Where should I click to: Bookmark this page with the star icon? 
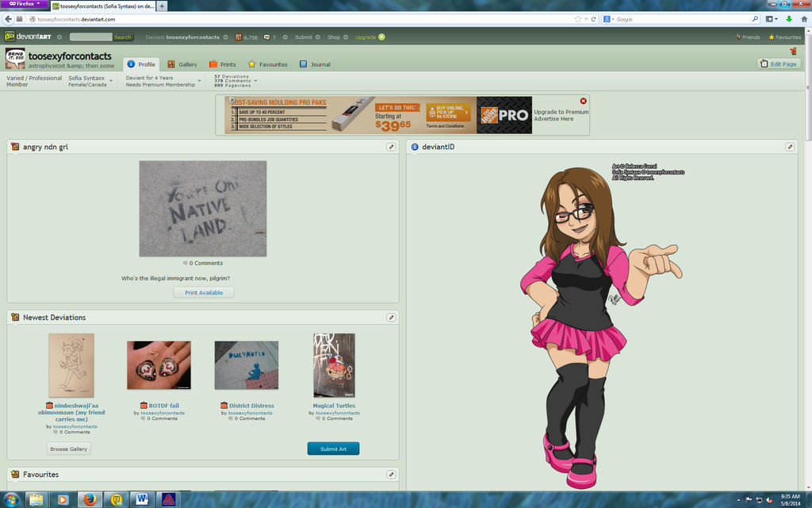click(x=578, y=19)
